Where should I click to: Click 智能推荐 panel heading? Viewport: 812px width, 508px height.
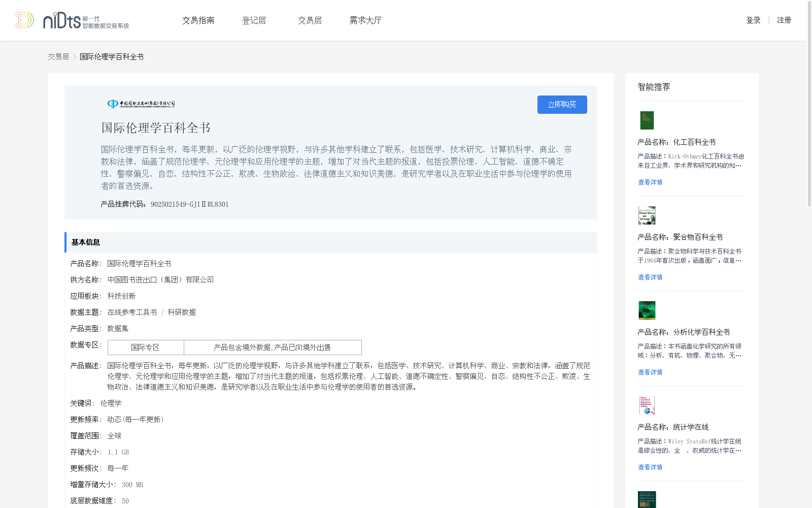pyautogui.click(x=654, y=87)
